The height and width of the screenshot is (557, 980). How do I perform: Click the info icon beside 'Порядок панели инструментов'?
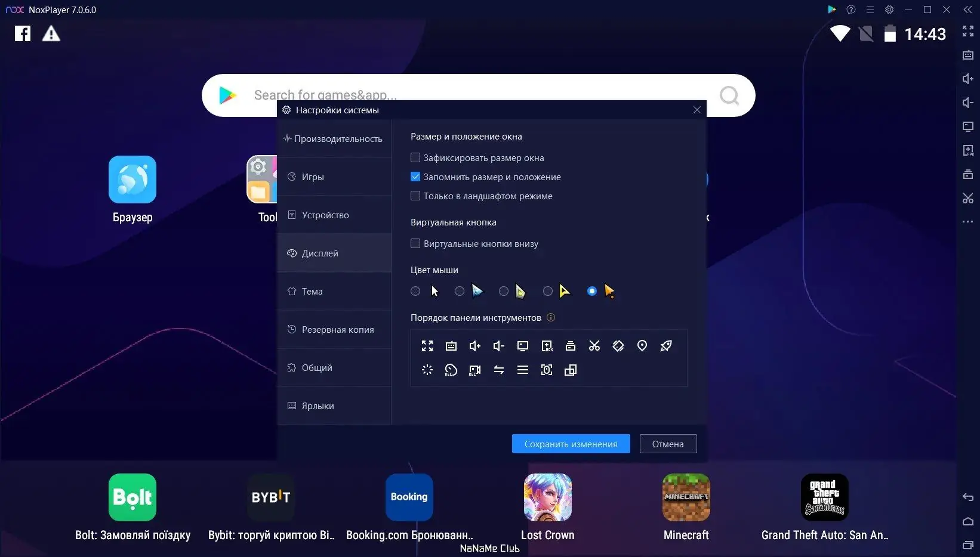(551, 317)
